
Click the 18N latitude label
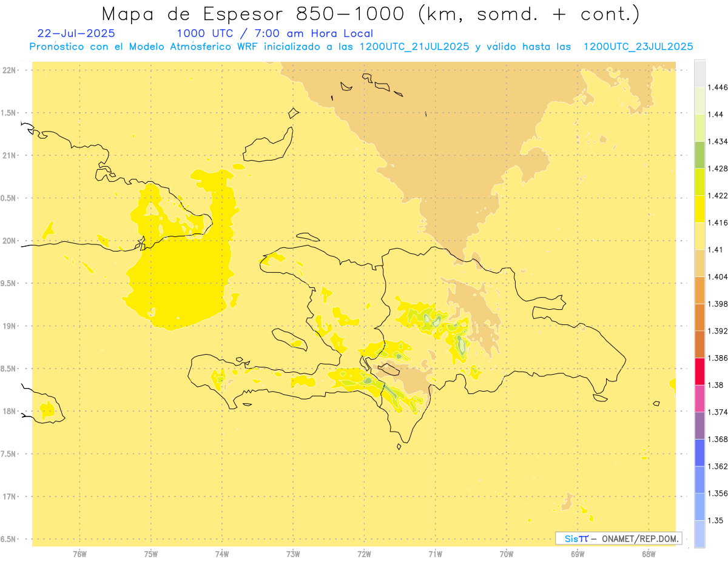(x=8, y=412)
